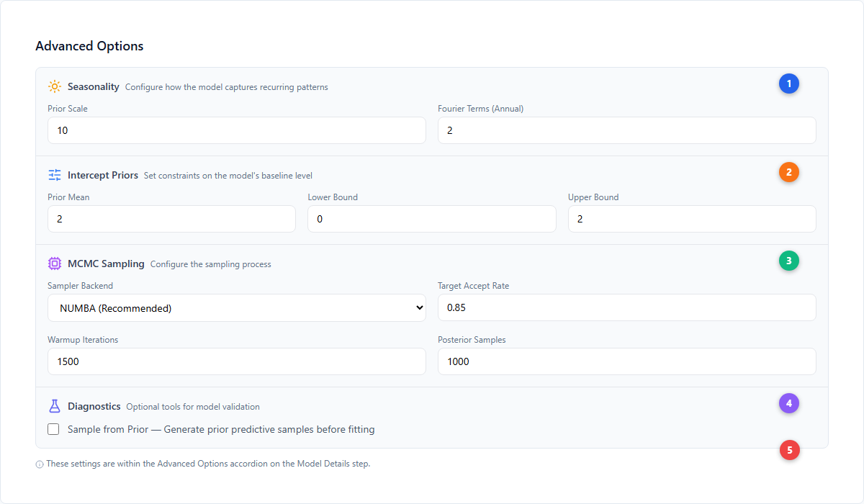
Task: Click "Configure how the model captures recurring patterns"
Action: tap(227, 87)
